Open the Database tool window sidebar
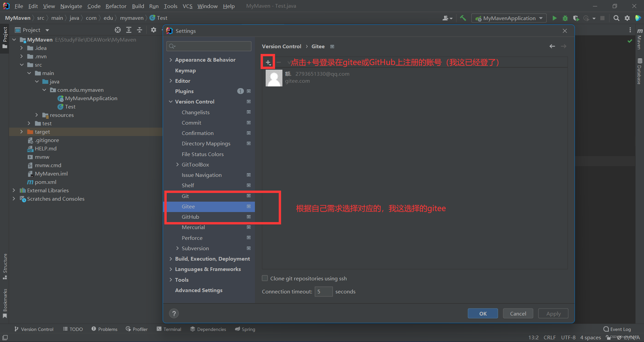The image size is (644, 342). click(640, 71)
